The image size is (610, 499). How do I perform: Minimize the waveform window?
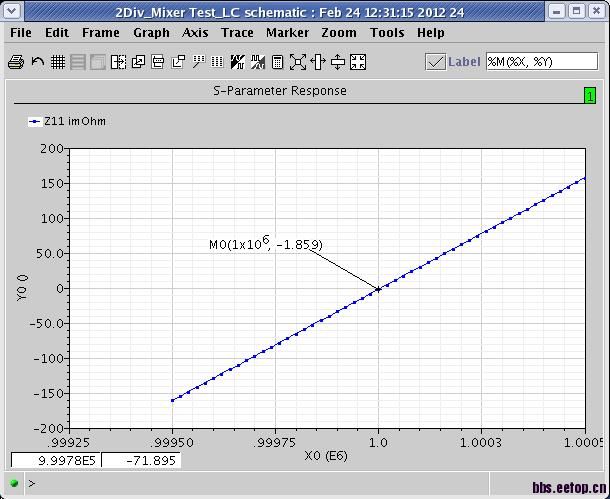coord(557,11)
